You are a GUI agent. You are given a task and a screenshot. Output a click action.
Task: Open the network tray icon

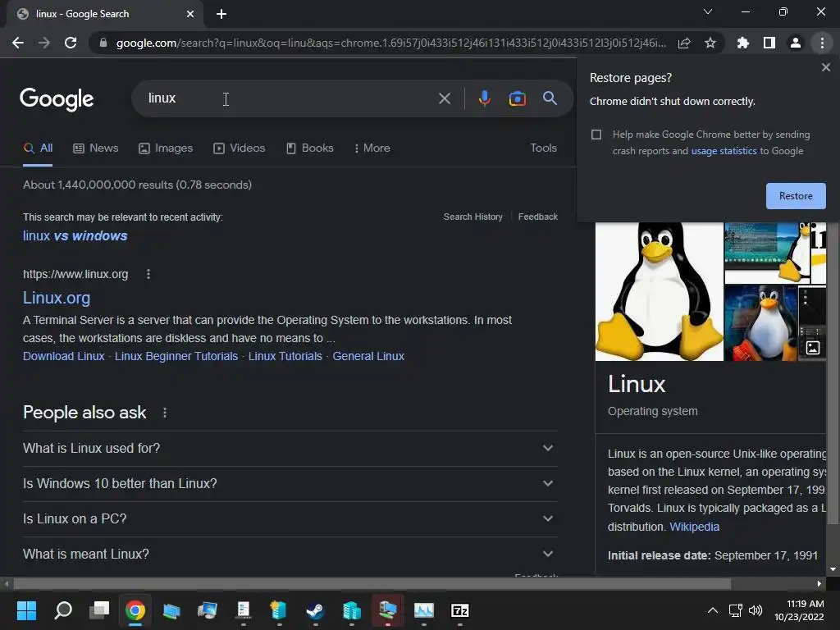coord(735,610)
